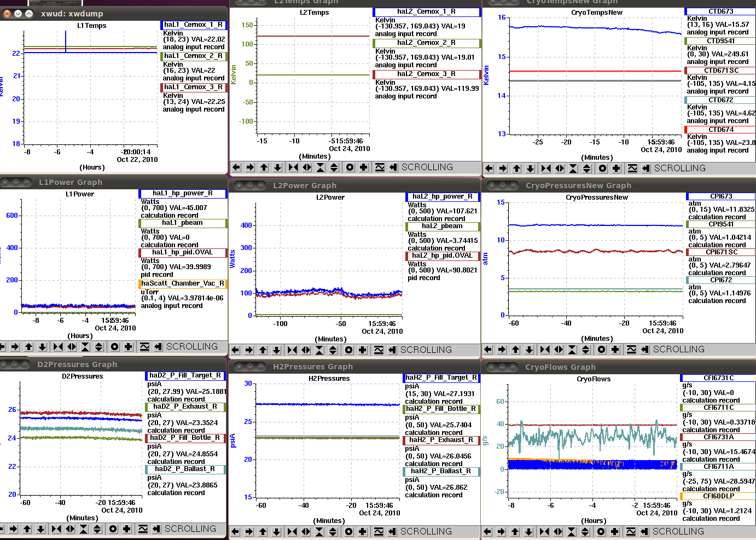Pan up arrow in CryoFlows toolbar
The width and height of the screenshot is (756, 540).
point(515,532)
